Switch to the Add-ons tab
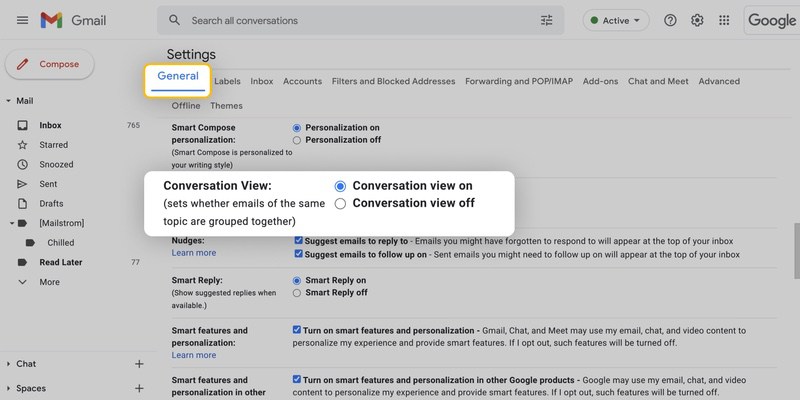Image resolution: width=800 pixels, height=400 pixels. [601, 81]
